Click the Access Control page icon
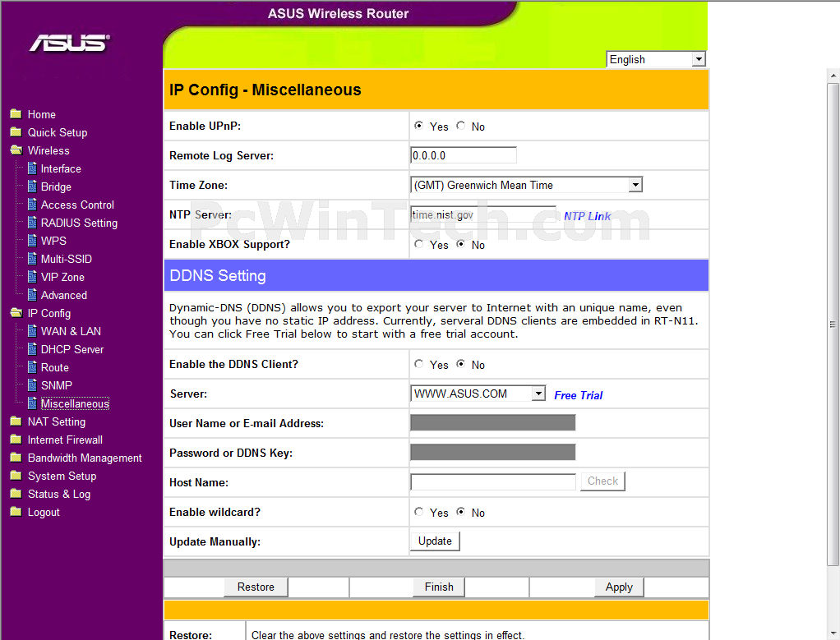Viewport: 840px width, 640px height. coord(32,205)
